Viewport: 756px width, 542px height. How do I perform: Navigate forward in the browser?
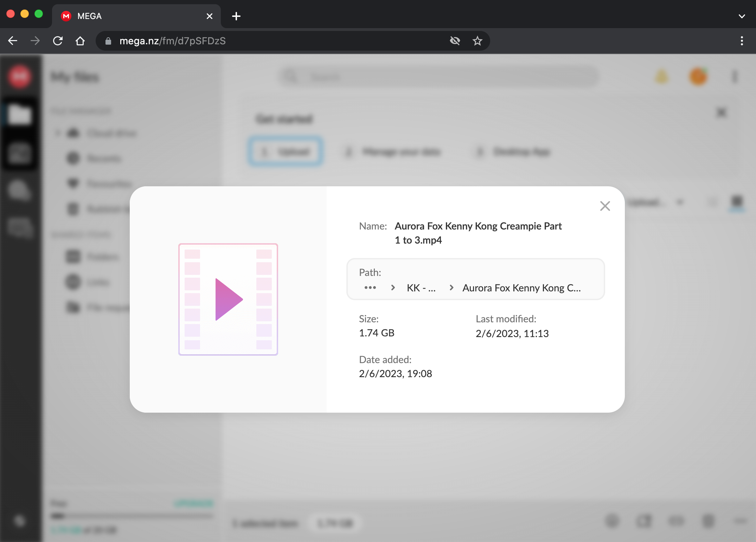[x=35, y=41]
